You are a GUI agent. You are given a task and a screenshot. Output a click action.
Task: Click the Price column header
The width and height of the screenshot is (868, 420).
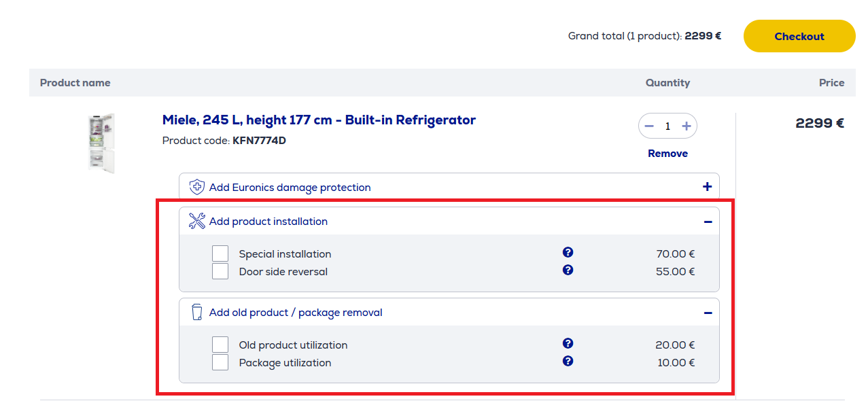(x=831, y=83)
